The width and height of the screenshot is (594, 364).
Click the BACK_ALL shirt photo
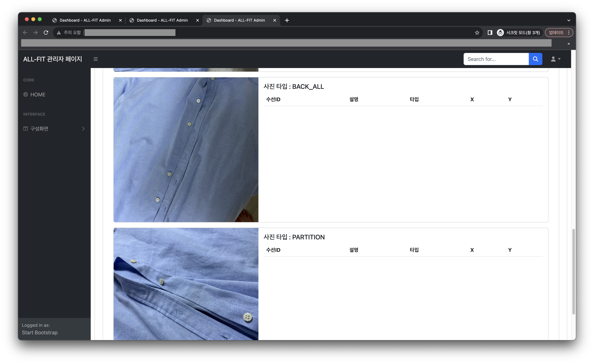186,149
